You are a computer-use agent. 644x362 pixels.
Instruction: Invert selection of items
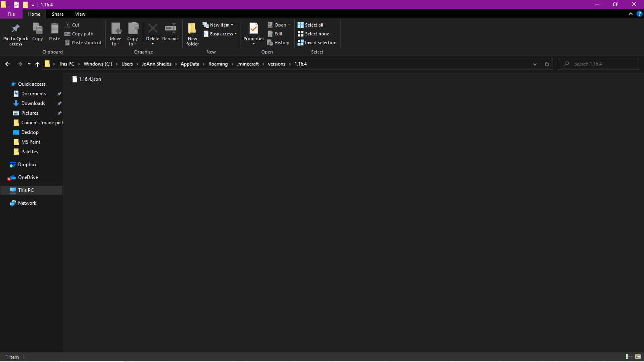pyautogui.click(x=317, y=43)
